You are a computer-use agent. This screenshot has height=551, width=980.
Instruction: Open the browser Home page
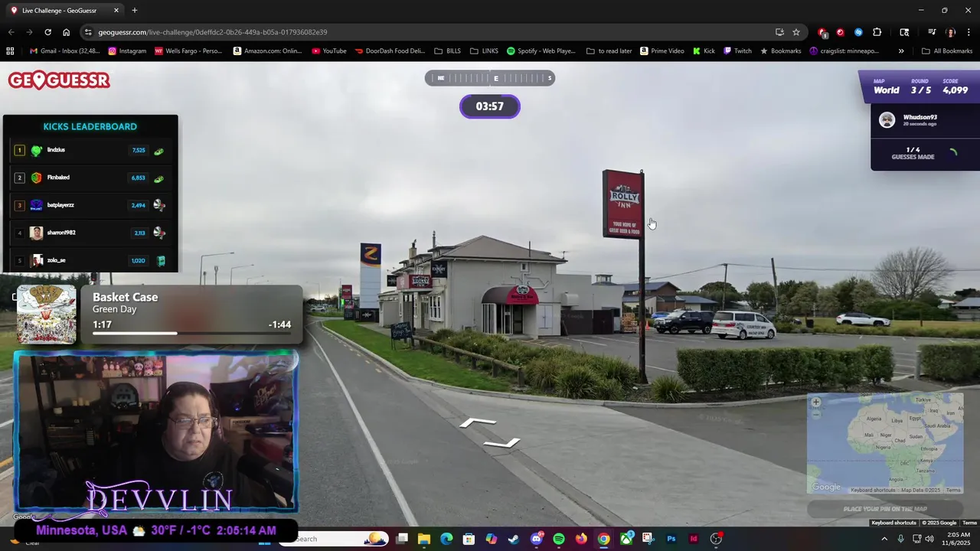[x=66, y=32]
